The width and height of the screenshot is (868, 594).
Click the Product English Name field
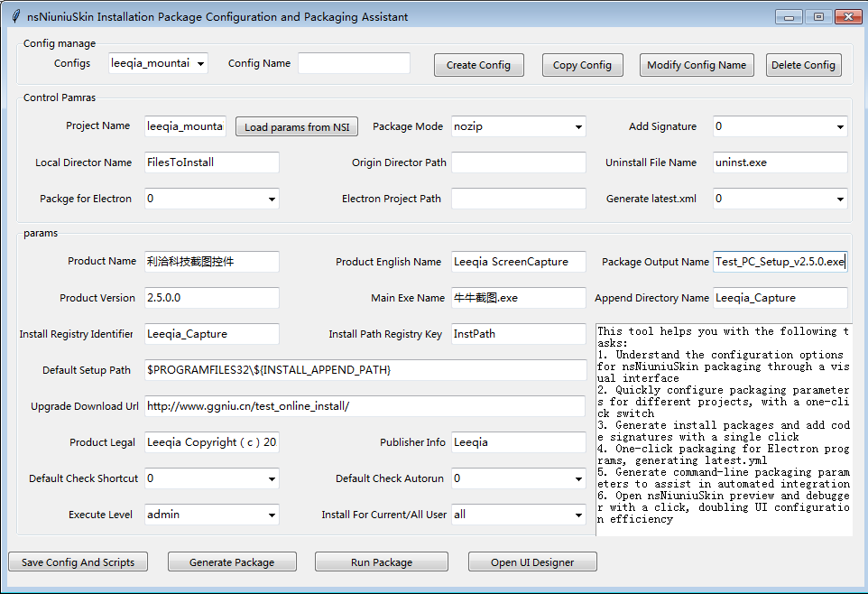518,262
